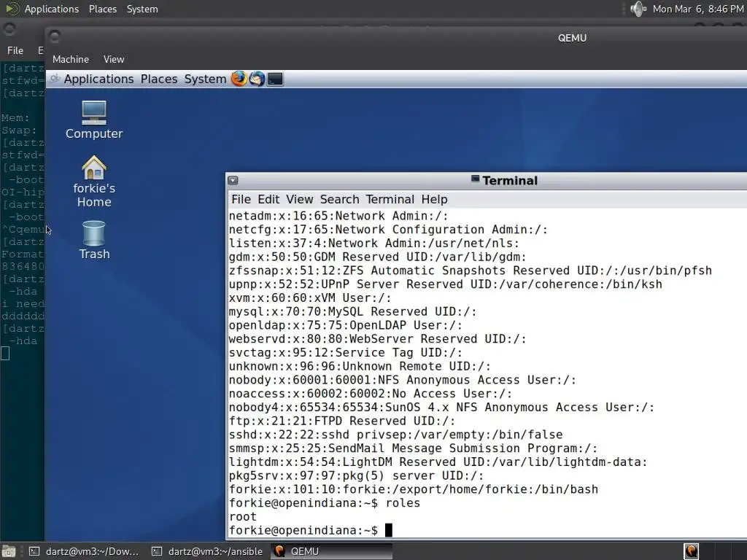Click the 'nobody4:x:65534' passwd line
This screenshot has height=560, width=747.
(441, 407)
